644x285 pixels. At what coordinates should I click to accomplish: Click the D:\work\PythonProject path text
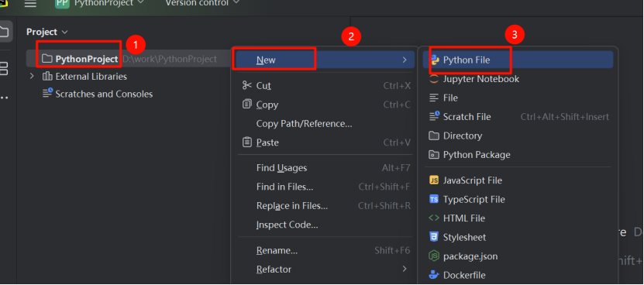click(x=170, y=59)
